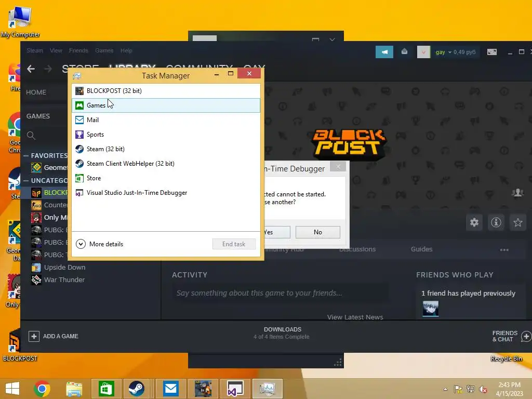
Task: Click No in the debugger dialog
Action: pos(318,232)
